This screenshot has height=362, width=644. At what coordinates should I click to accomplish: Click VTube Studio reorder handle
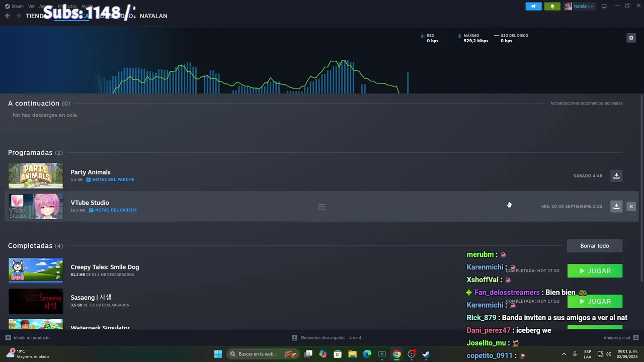(321, 207)
